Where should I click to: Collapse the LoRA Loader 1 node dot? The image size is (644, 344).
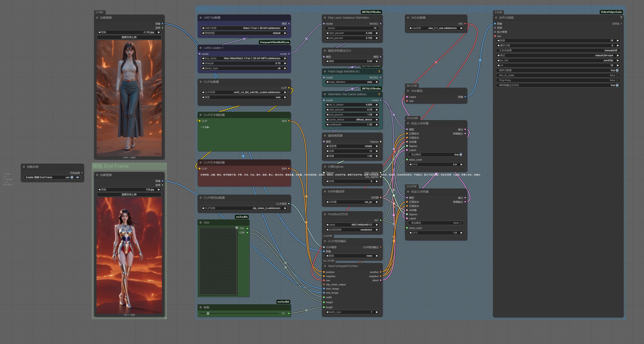[201, 48]
